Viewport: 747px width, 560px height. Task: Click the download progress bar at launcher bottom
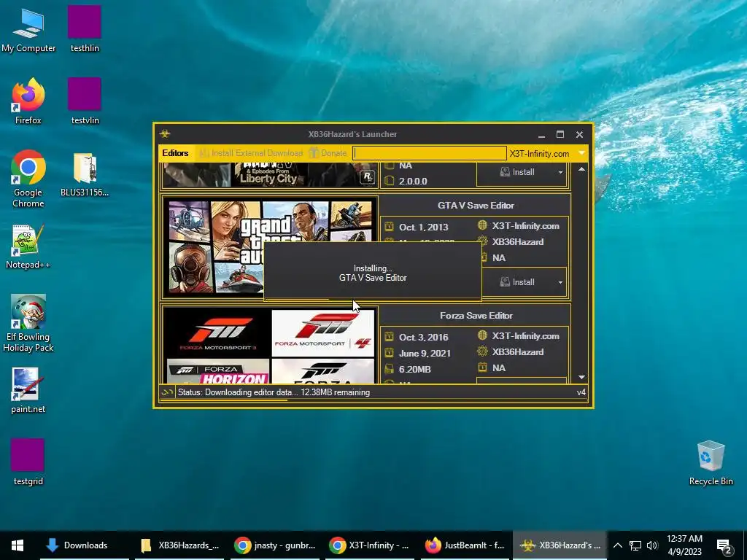click(x=373, y=400)
